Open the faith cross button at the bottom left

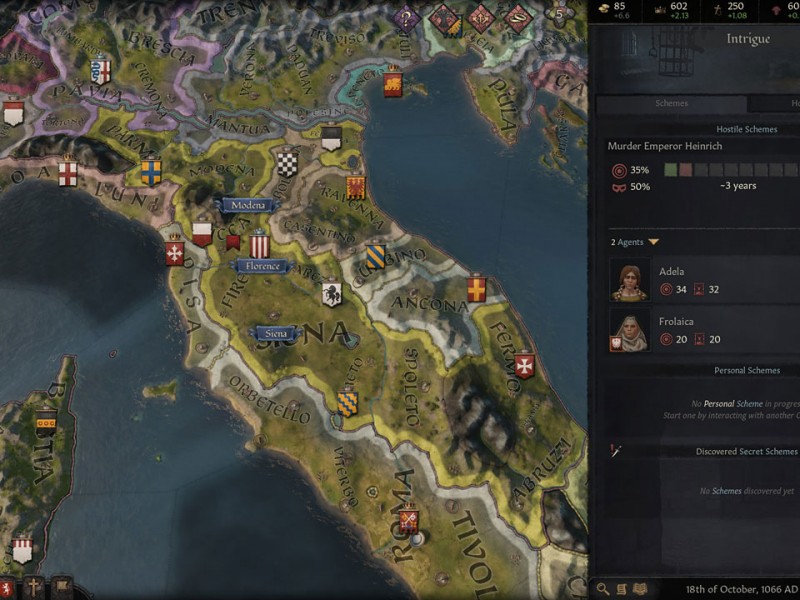[34, 587]
